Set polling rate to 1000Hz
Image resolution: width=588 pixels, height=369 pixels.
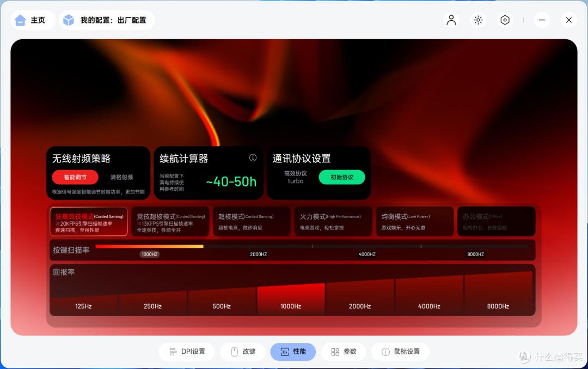(291, 299)
